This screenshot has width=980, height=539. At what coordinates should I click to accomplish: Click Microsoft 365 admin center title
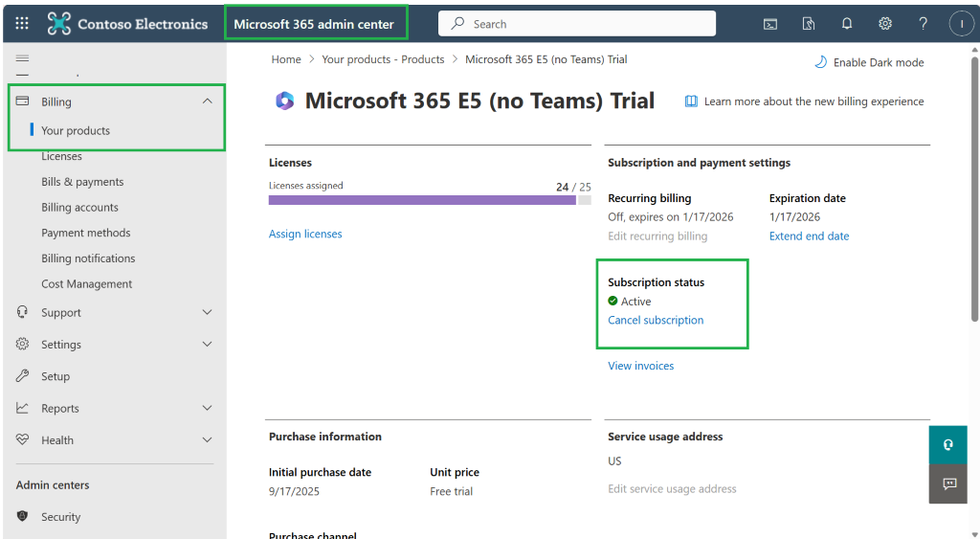pyautogui.click(x=314, y=24)
